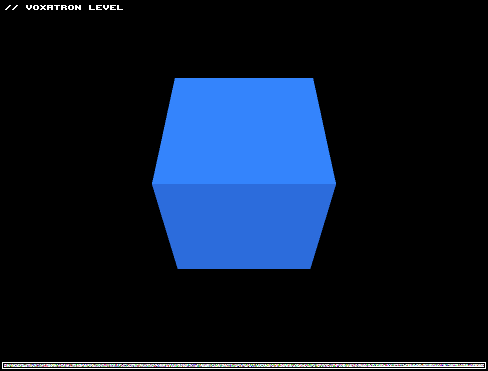488x371 pixels.
Task: Click the bottom edge of the blue cube
Action: pos(244,269)
